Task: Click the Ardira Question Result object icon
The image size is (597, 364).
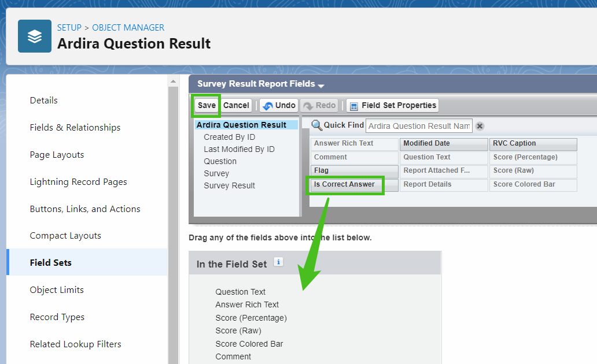Action: tap(34, 36)
